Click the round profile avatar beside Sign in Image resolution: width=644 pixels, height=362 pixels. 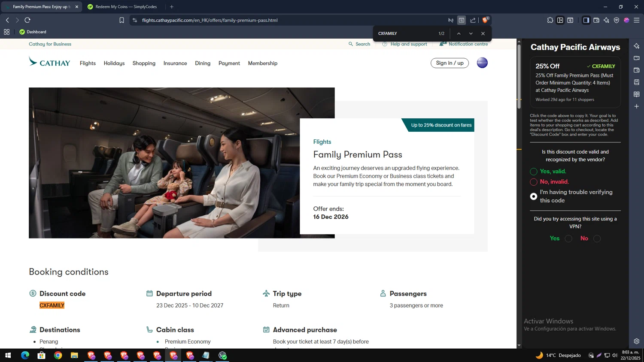[x=482, y=63]
